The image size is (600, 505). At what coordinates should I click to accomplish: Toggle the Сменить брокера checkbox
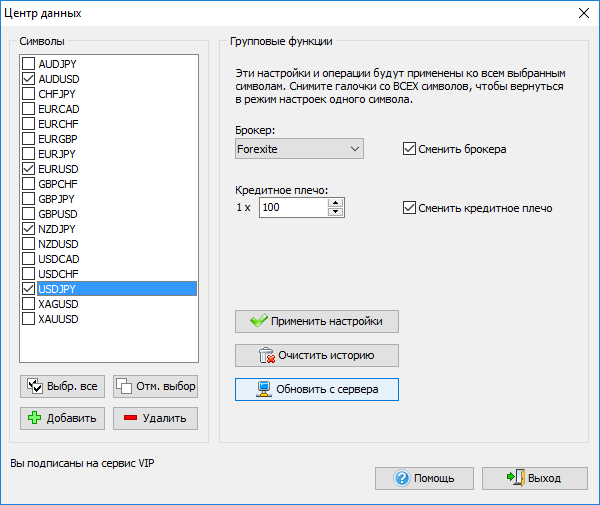(408, 149)
